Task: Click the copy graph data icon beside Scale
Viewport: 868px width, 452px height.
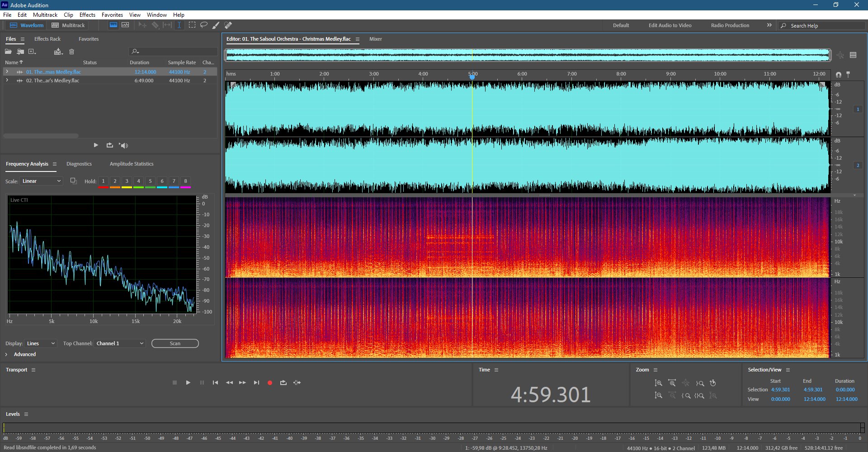Action: tap(73, 181)
